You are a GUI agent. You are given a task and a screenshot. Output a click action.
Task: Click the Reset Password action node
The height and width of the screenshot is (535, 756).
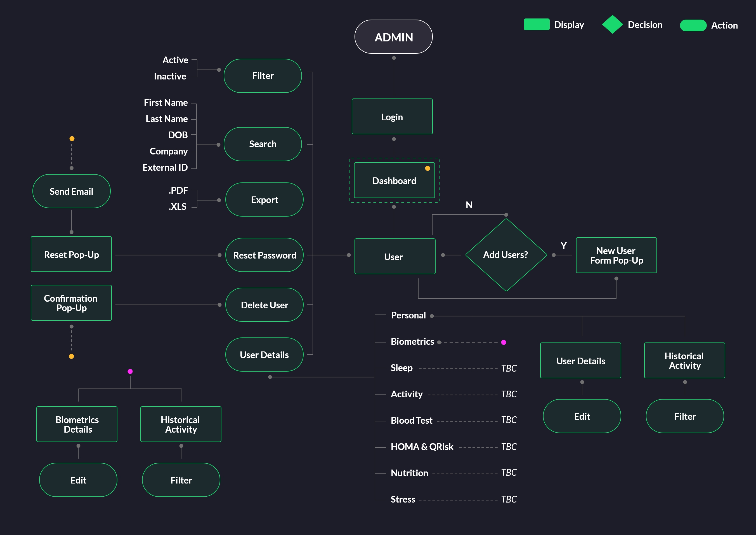[x=264, y=255]
